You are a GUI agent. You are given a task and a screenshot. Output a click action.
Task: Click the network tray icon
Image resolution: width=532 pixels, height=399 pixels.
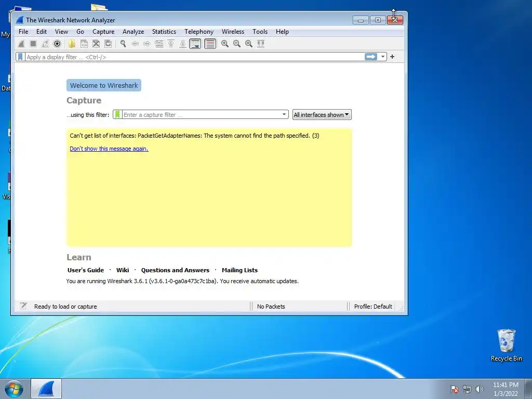[x=467, y=389]
